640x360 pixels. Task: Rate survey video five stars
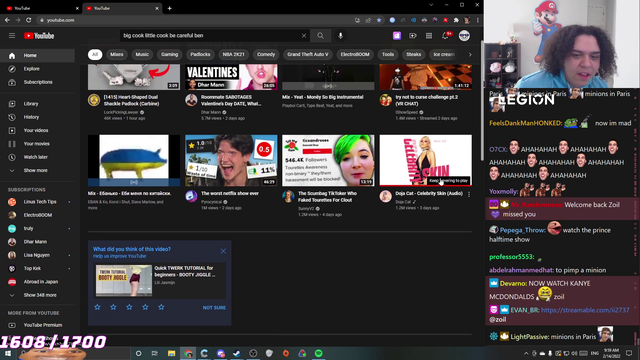pos(161,307)
